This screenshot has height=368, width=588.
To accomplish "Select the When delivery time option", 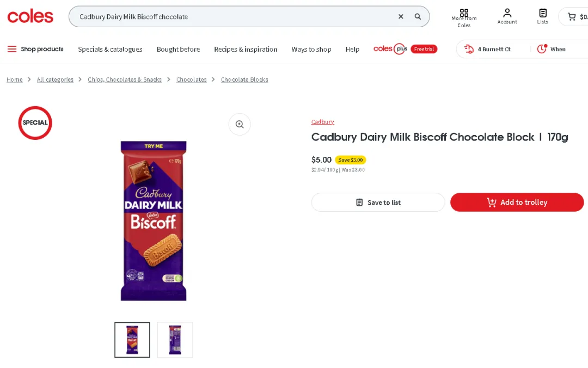I will [x=552, y=49].
